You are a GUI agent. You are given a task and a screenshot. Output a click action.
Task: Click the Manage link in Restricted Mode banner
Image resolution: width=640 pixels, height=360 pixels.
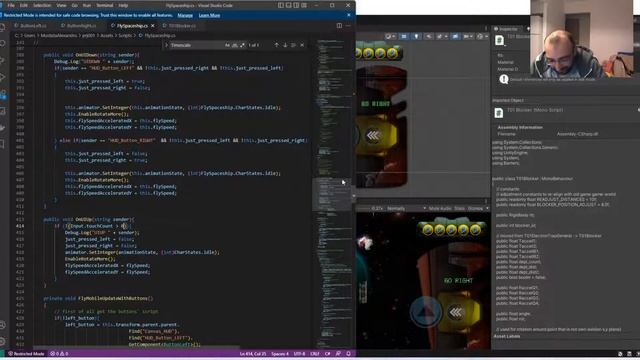185,15
